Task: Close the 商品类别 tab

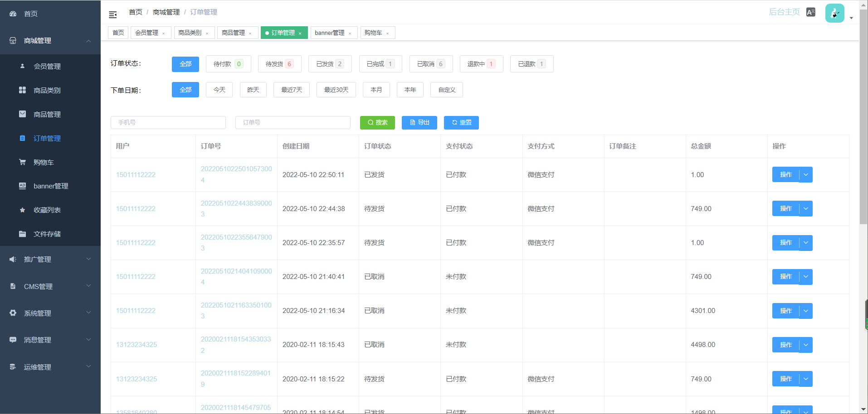Action: click(207, 33)
